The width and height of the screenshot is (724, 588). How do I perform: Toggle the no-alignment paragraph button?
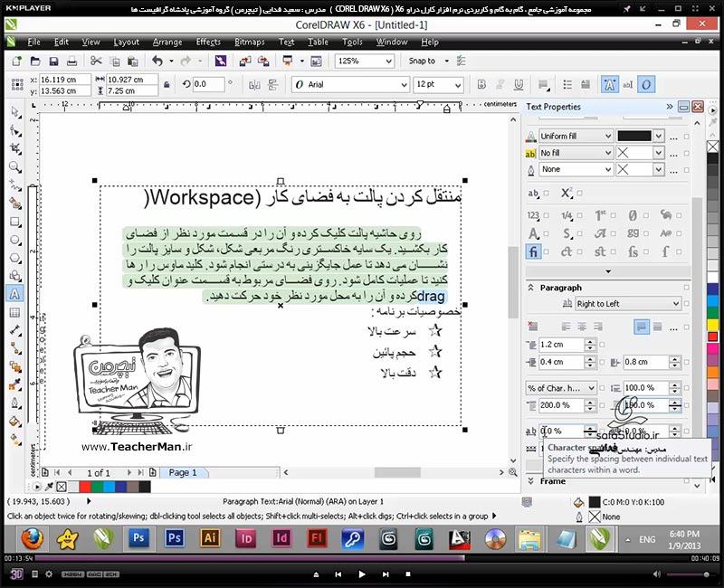tap(533, 327)
